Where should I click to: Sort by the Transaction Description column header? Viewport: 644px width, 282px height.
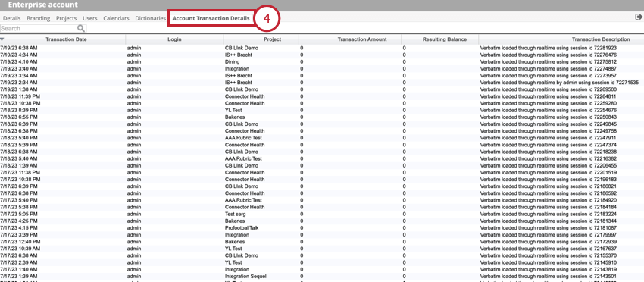point(601,39)
